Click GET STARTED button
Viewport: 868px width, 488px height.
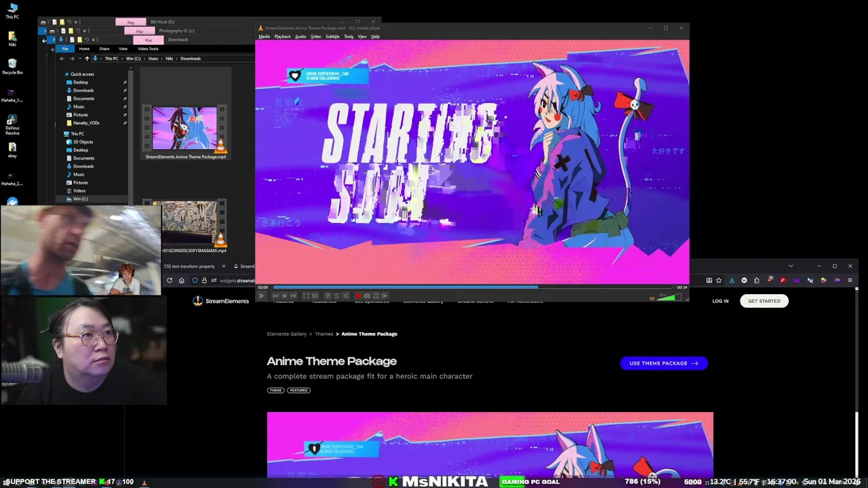tap(764, 301)
